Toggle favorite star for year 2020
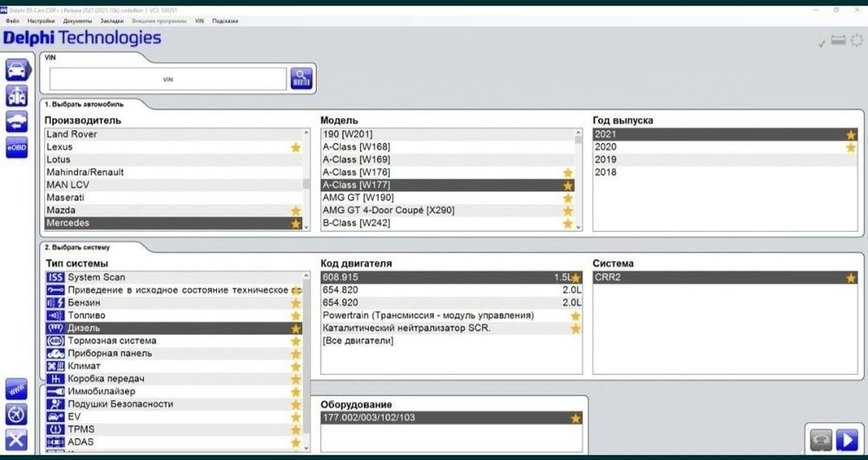The width and height of the screenshot is (868, 460). [851, 148]
